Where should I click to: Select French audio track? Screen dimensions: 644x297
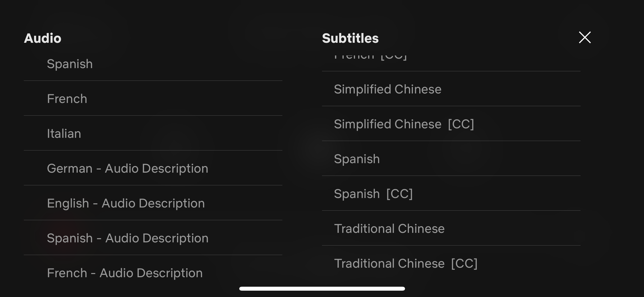click(x=67, y=98)
